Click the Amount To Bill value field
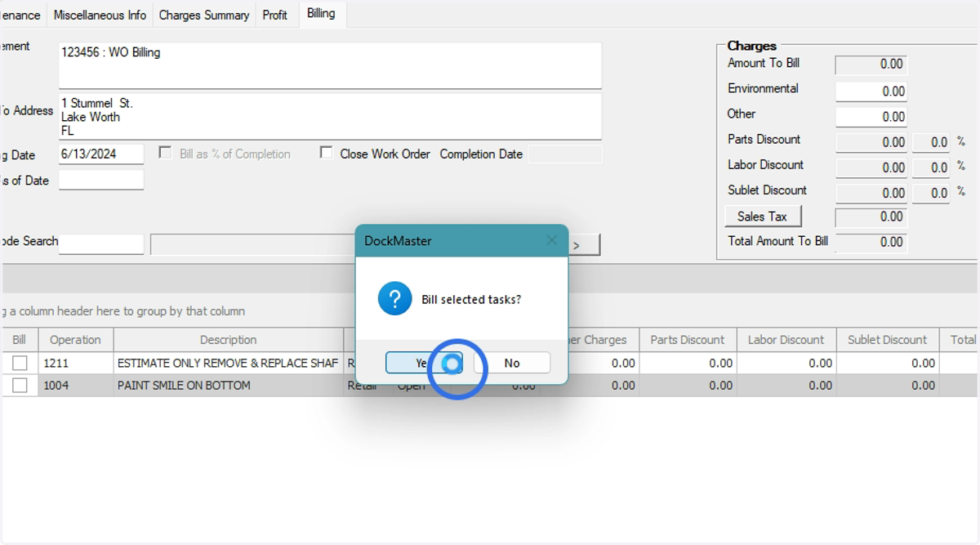Image resolution: width=980 pixels, height=545 pixels. (x=871, y=64)
